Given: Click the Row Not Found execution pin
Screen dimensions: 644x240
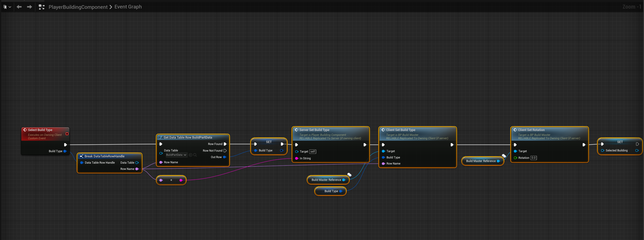Looking at the screenshot, I should click(225, 150).
